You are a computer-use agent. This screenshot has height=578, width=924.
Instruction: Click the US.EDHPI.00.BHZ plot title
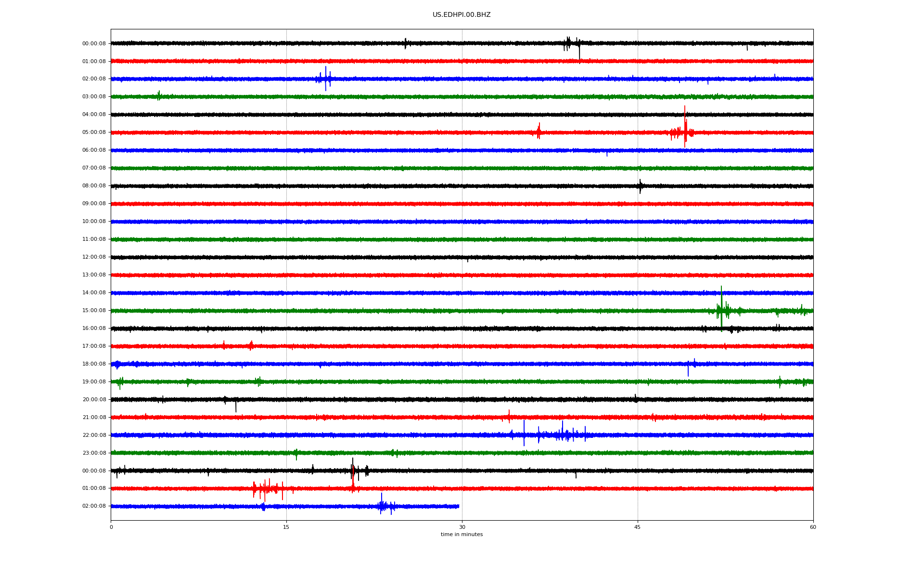point(461,15)
